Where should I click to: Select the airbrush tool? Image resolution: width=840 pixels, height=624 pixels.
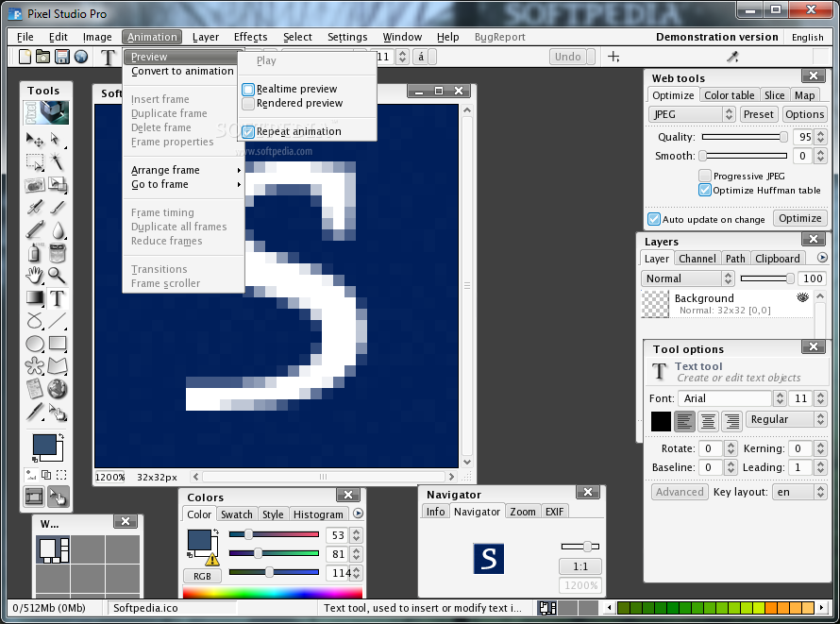[x=35, y=208]
